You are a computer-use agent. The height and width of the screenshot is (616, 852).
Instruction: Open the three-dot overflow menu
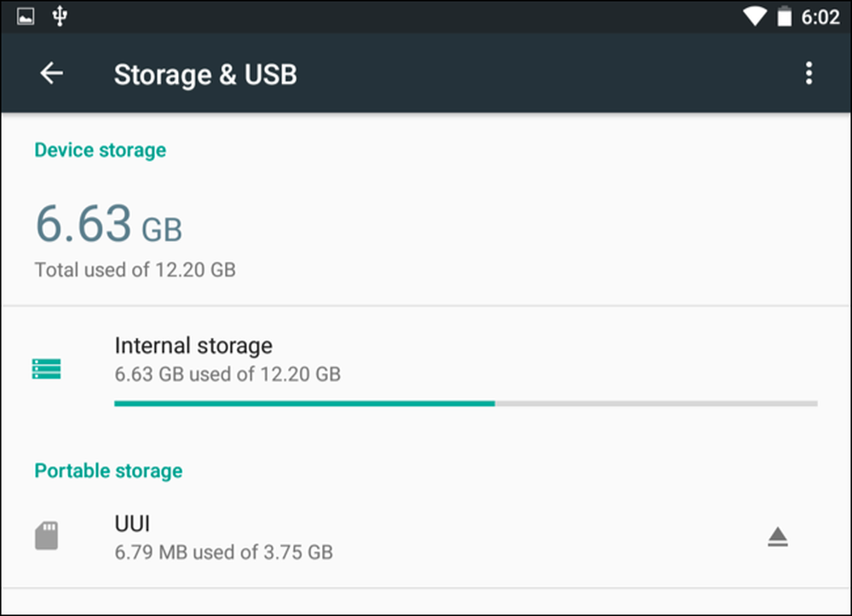point(809,73)
